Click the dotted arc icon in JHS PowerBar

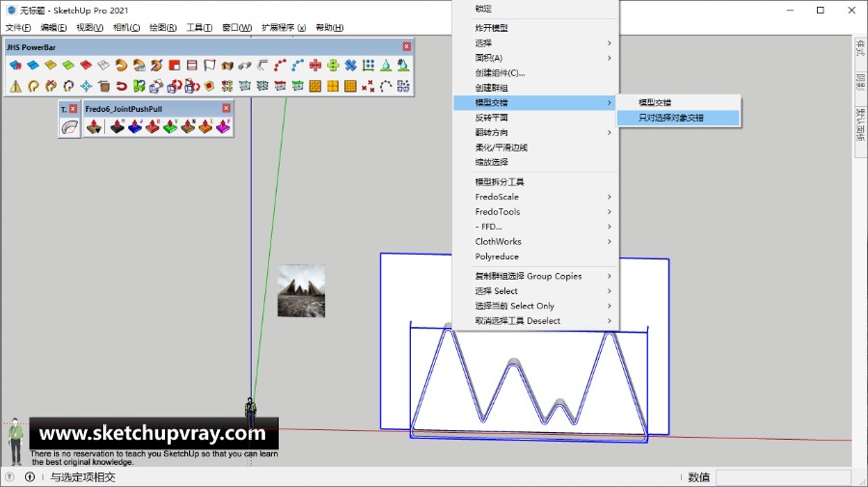[x=386, y=86]
